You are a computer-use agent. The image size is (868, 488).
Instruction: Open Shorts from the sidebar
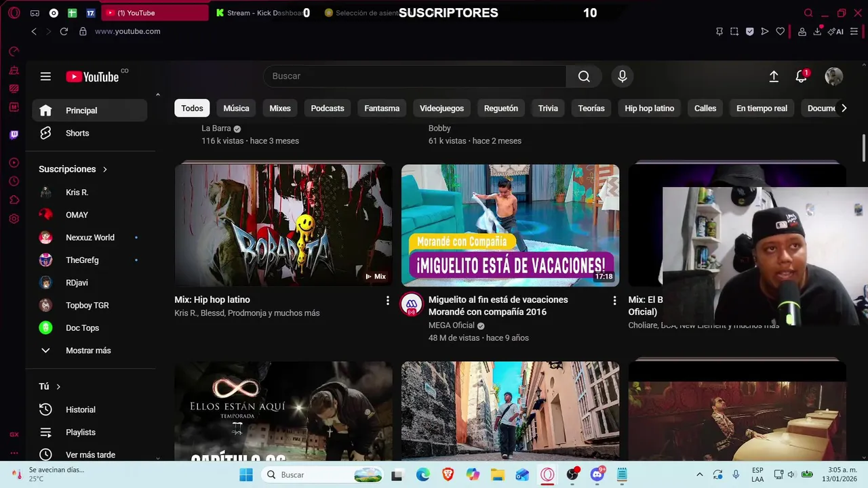90,133
